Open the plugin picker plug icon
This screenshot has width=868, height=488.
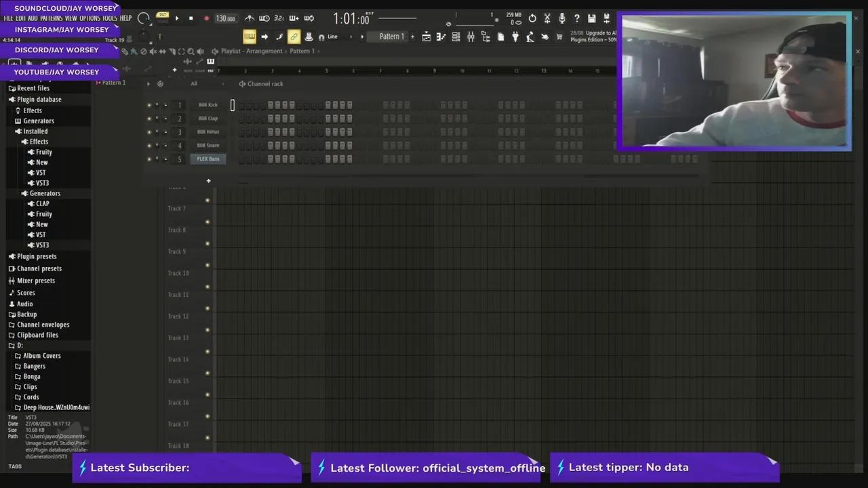[515, 37]
